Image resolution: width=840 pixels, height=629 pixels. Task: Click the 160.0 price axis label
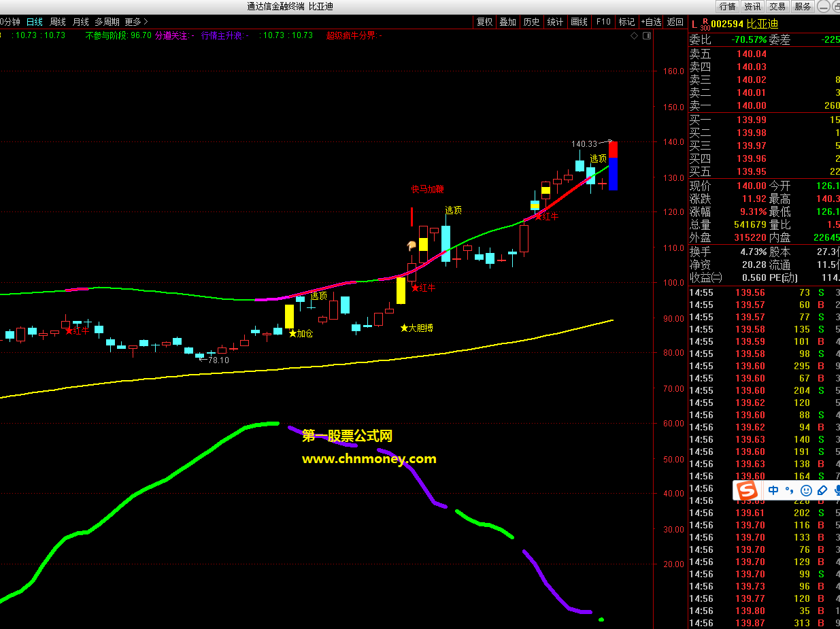(x=673, y=71)
